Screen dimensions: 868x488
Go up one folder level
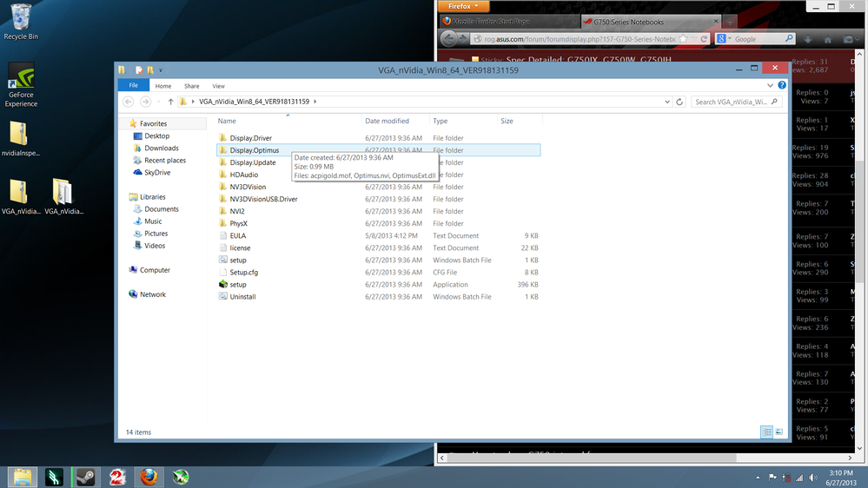point(170,102)
